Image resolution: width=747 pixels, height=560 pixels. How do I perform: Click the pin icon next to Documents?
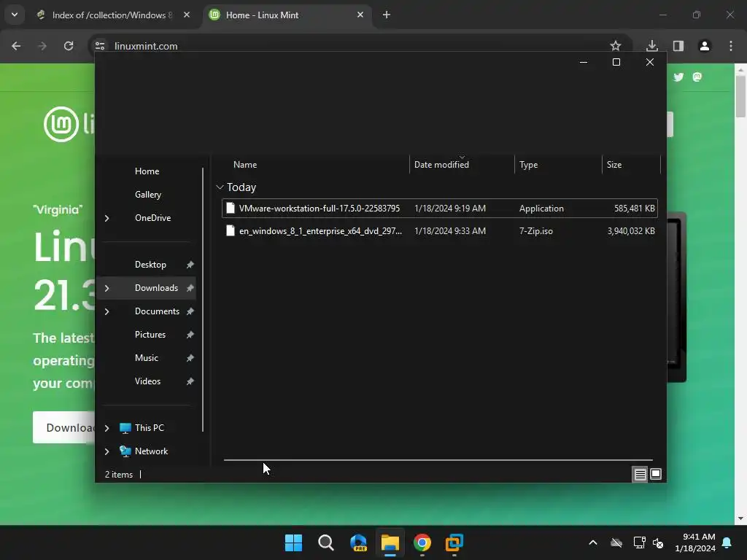(x=190, y=311)
